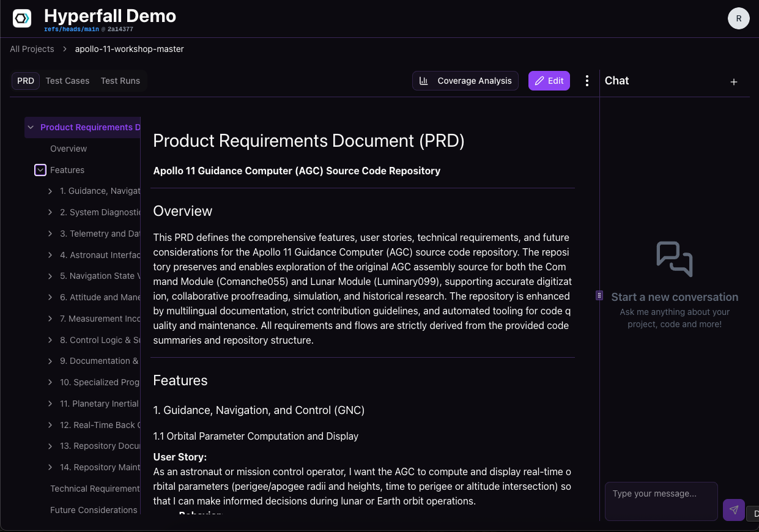Expand 10. Specialized Programs tree item
The width and height of the screenshot is (759, 532).
click(50, 382)
